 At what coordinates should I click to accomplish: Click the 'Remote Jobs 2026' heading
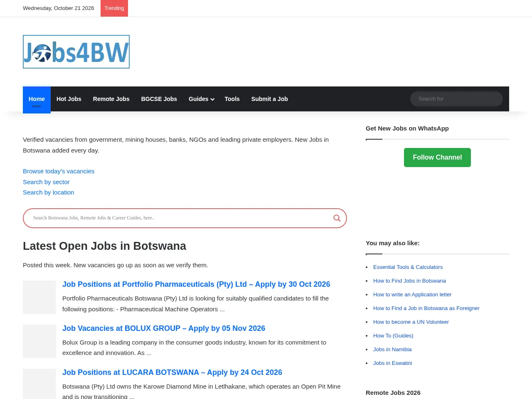[x=393, y=393]
